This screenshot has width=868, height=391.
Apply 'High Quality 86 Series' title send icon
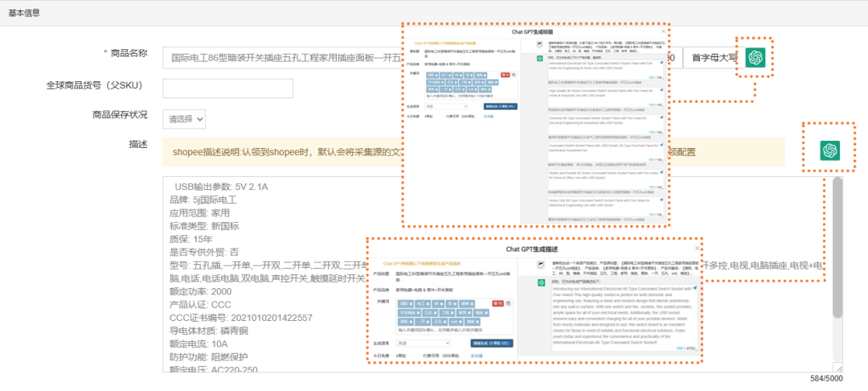coord(661,90)
